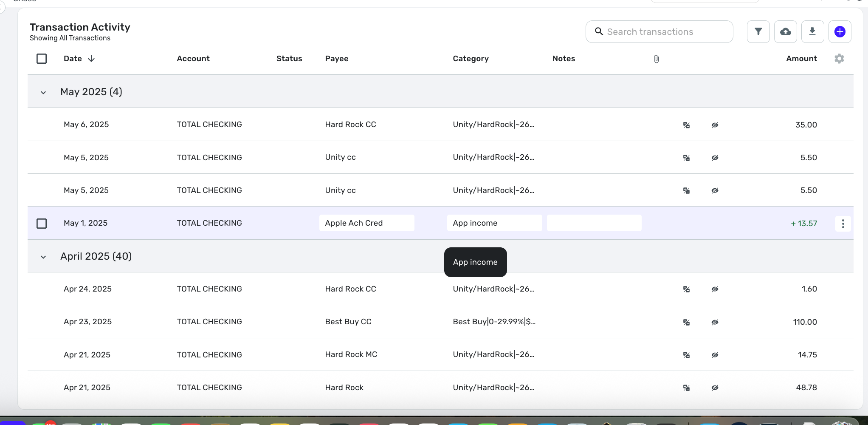Click the Notes column header
This screenshot has width=868, height=425.
[564, 59]
